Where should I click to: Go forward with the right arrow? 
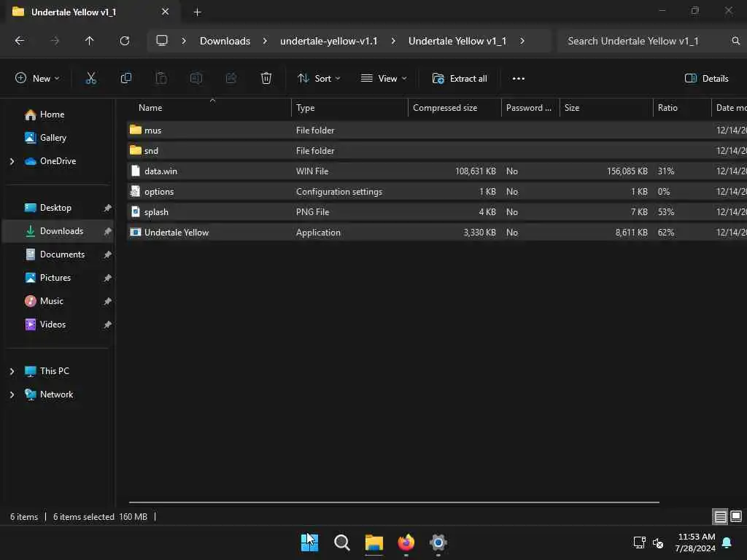point(55,41)
